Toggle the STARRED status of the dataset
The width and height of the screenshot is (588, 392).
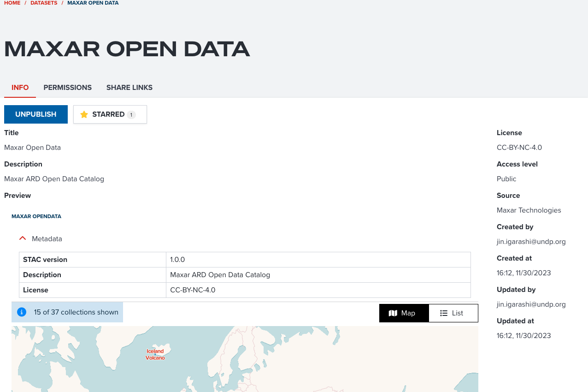tap(110, 114)
